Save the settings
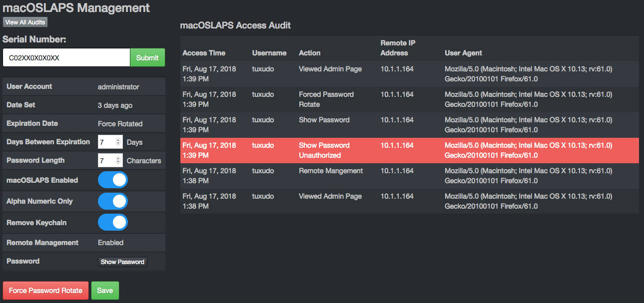 (x=105, y=291)
